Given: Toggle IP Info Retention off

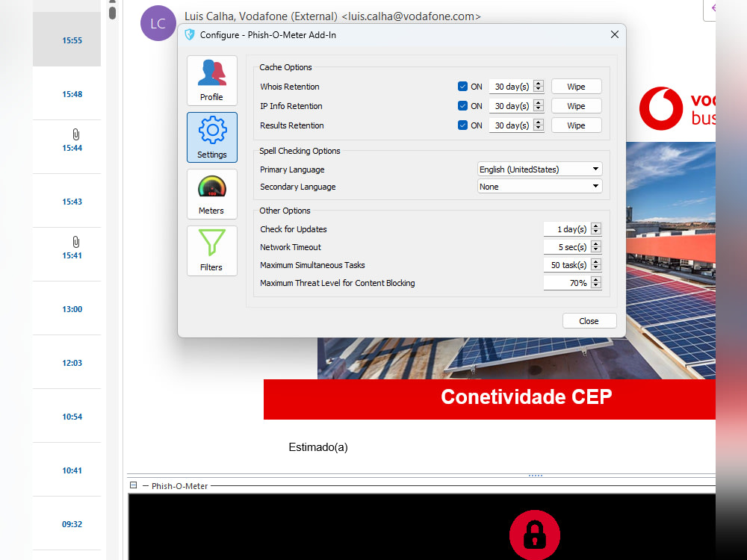Looking at the screenshot, I should [x=463, y=105].
